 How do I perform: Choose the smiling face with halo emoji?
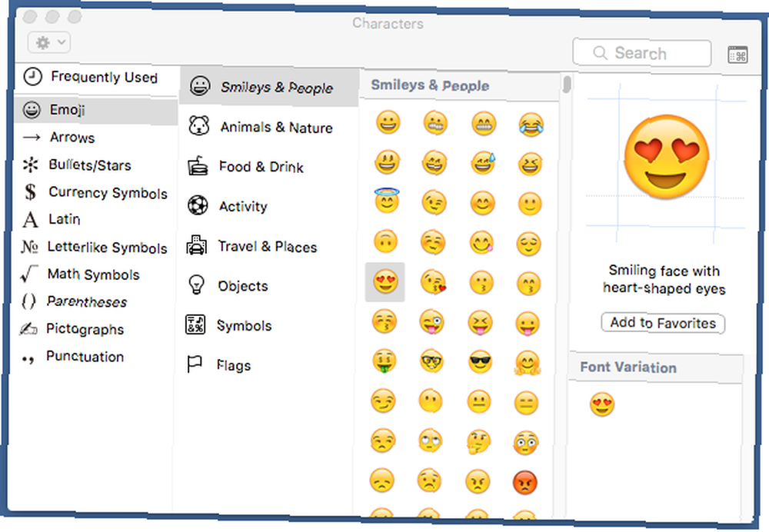click(388, 200)
